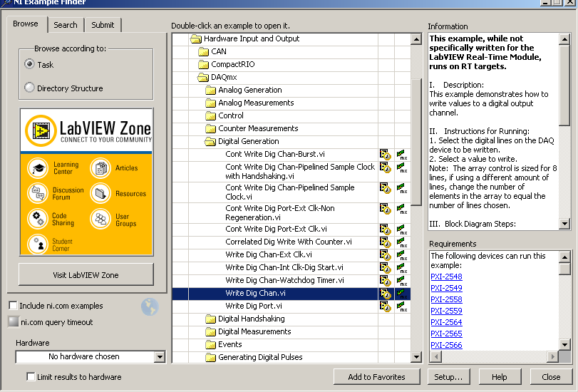
Task: Collapse the DAQmx folder
Action: pyautogui.click(x=203, y=78)
